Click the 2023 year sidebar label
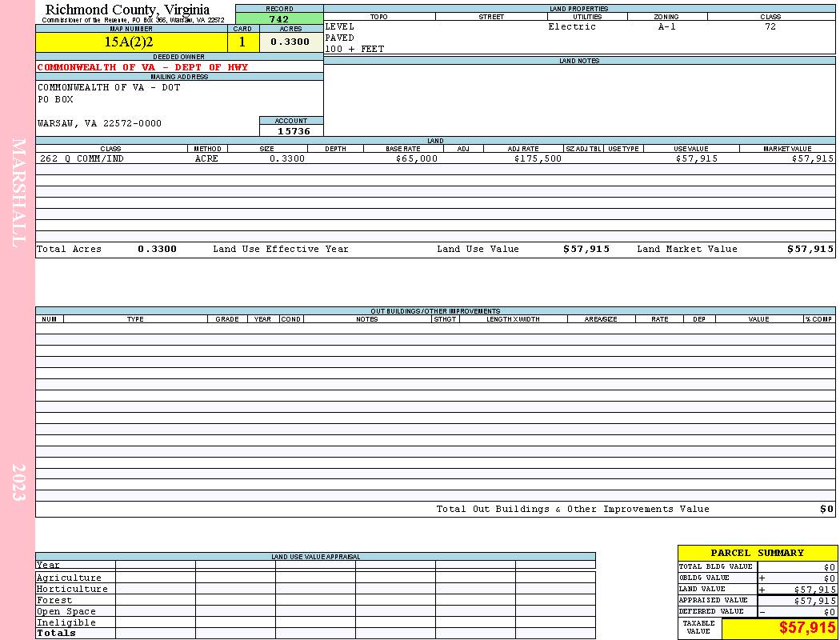 tap(18, 482)
